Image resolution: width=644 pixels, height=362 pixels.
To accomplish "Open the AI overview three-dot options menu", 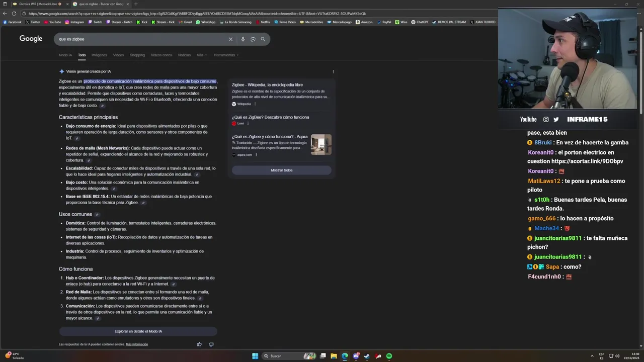I will point(333,71).
